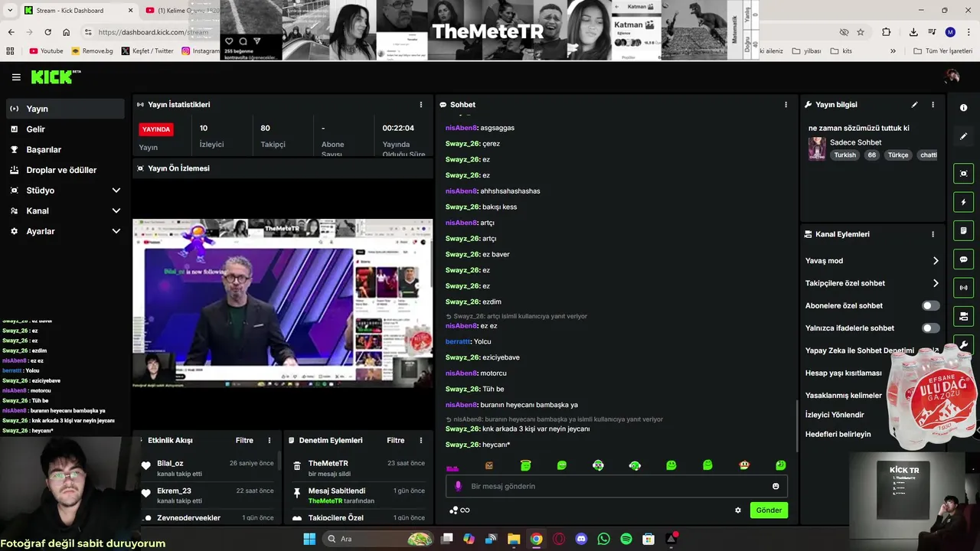Image resolution: width=980 pixels, height=551 pixels.
Task: Open Etkinlik Akışı three-dot menu
Action: point(269,441)
